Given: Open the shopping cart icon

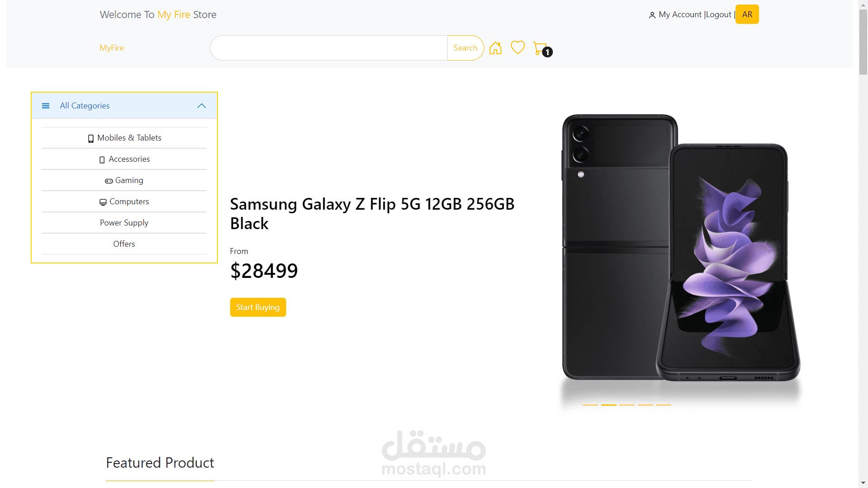Looking at the screenshot, I should (540, 48).
